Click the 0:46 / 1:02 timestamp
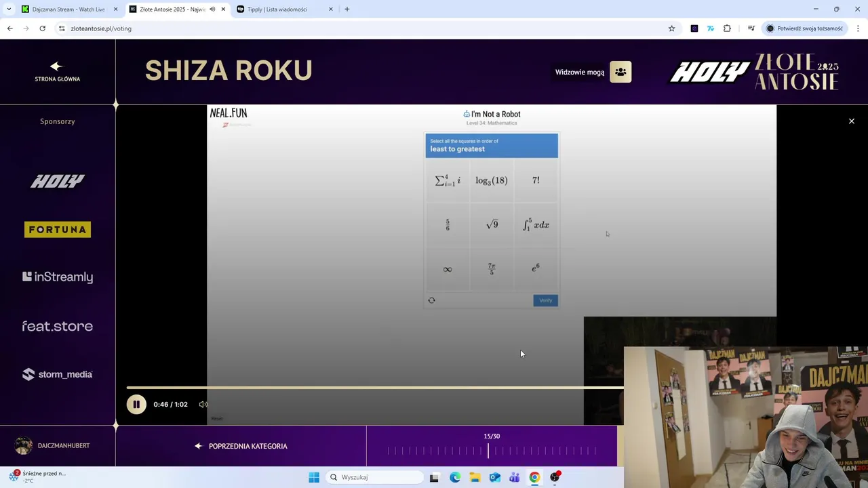Image resolution: width=868 pixels, height=488 pixels. click(170, 405)
